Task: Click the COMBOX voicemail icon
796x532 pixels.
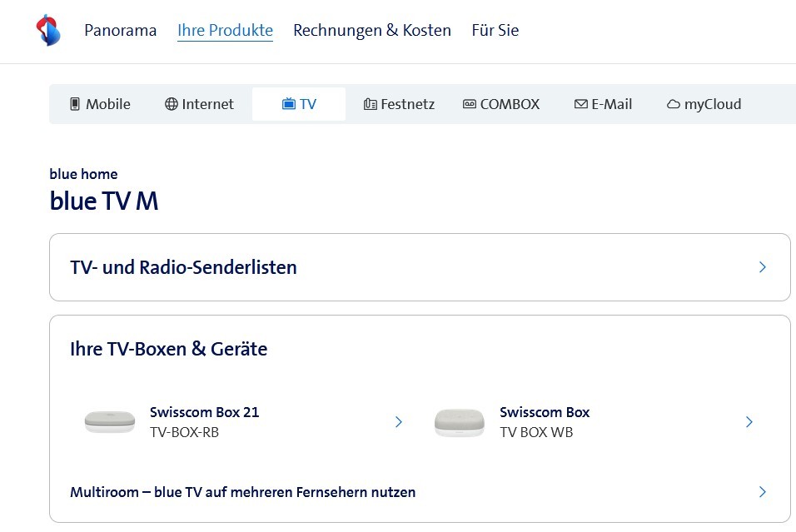Action: pyautogui.click(x=470, y=104)
